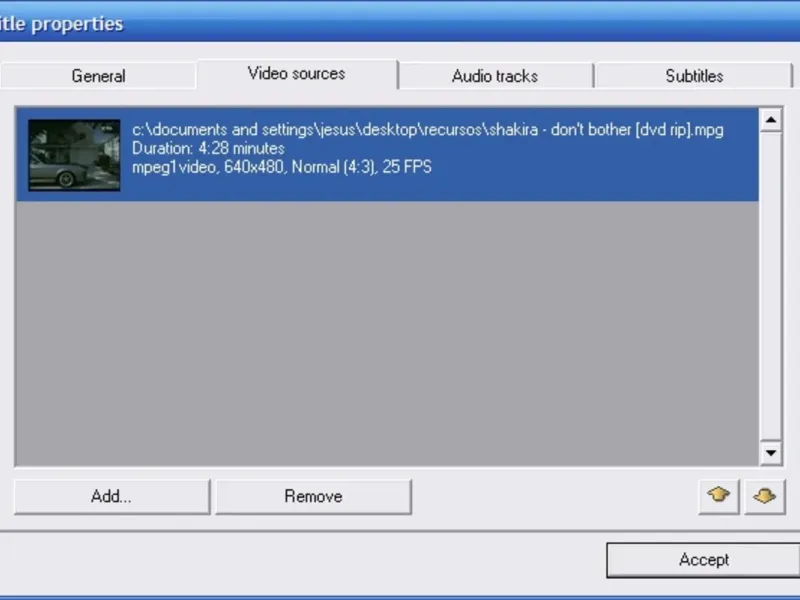Click the Add... button
800x600 pixels.
112,496
